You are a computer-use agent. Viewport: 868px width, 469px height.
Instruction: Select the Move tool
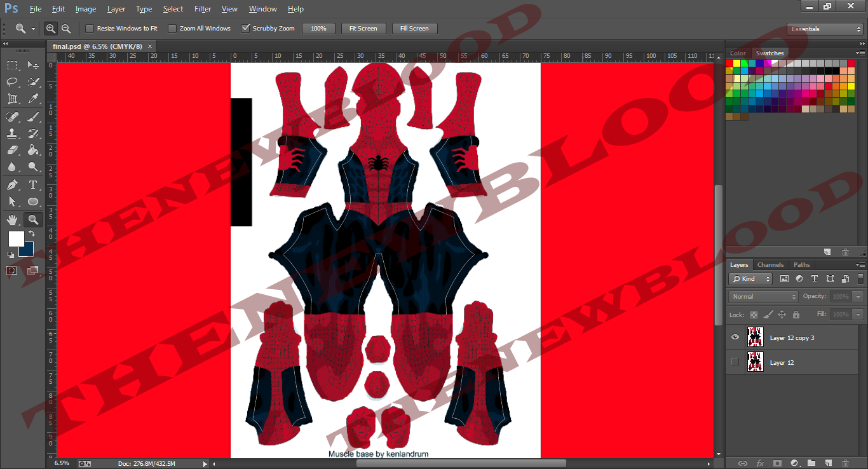pyautogui.click(x=33, y=65)
